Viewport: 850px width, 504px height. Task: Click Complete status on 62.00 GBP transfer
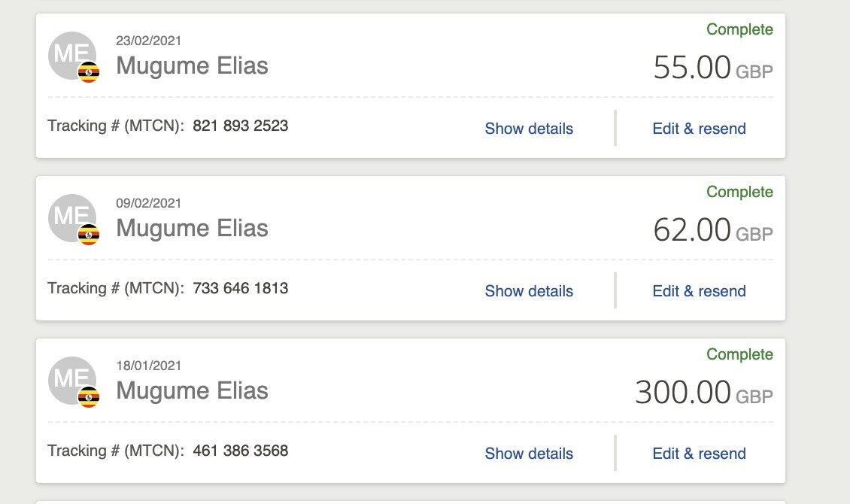click(739, 192)
